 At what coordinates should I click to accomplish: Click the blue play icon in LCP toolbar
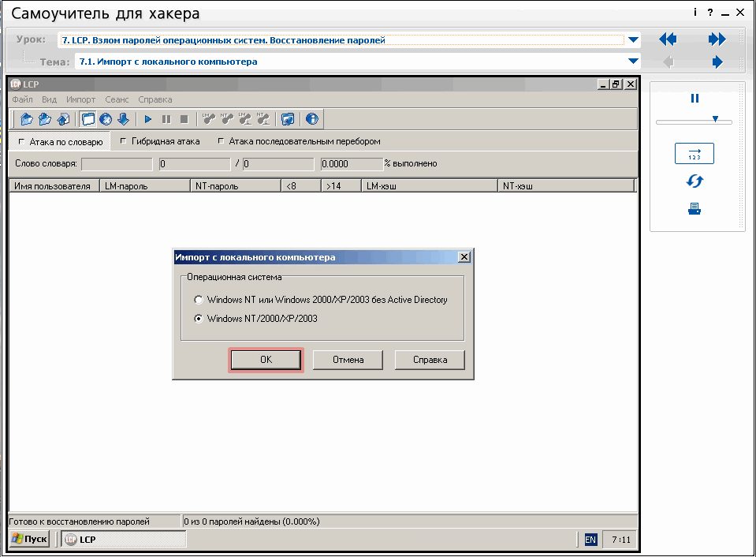pyautogui.click(x=147, y=119)
